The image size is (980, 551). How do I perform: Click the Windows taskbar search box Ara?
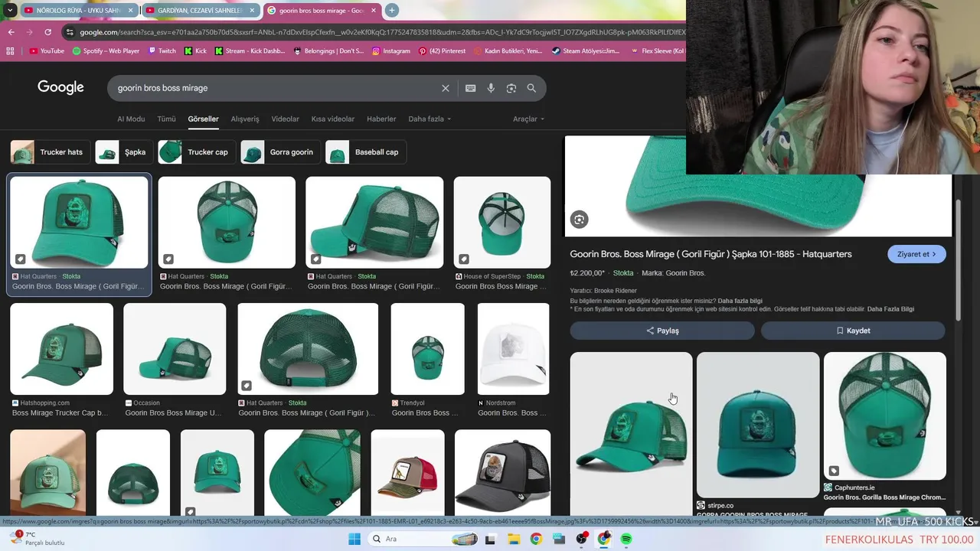point(424,539)
